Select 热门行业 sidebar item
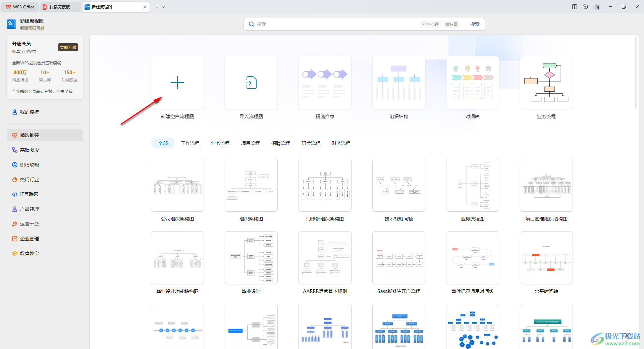 pyautogui.click(x=45, y=180)
